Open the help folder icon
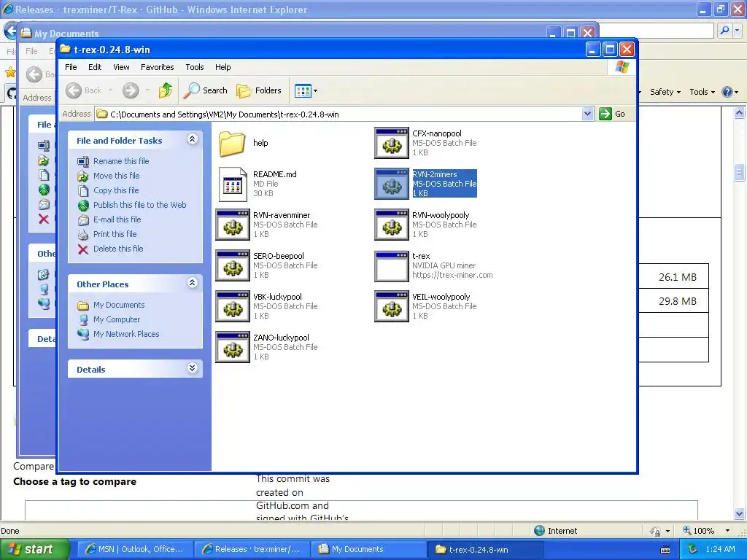The image size is (747, 560). pos(232,143)
